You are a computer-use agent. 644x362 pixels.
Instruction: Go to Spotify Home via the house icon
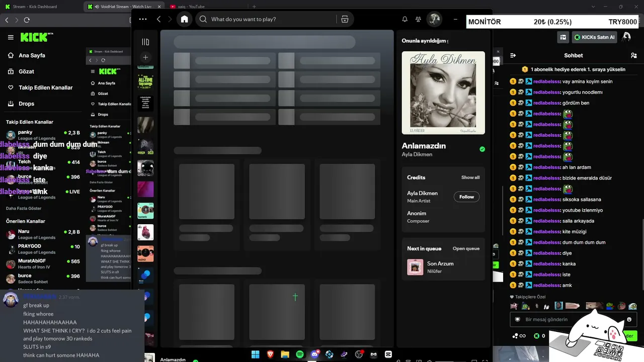184,19
